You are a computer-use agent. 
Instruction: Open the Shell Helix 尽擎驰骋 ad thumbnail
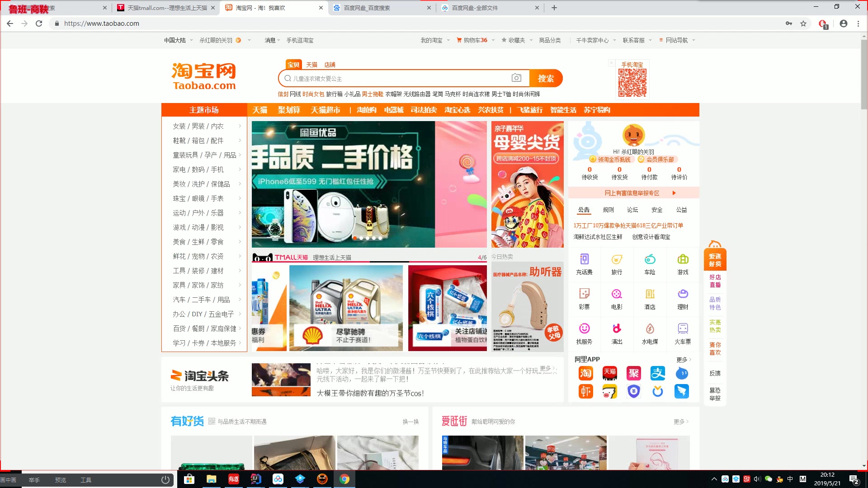(346, 308)
